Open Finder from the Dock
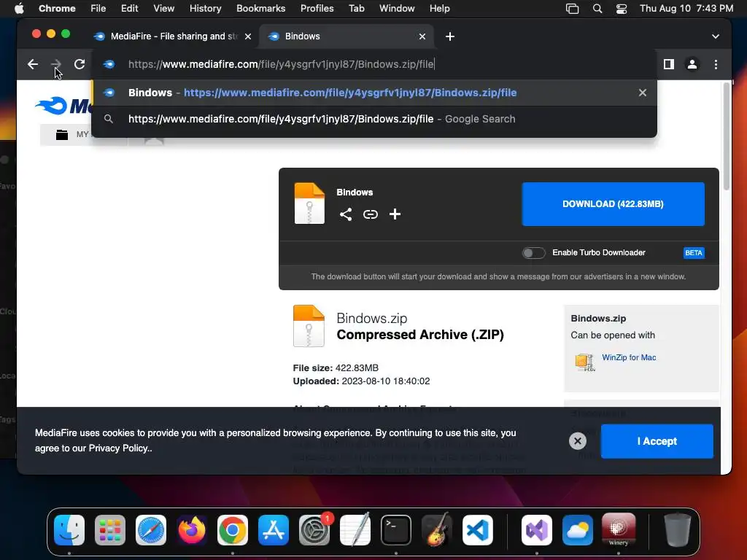 [69, 530]
